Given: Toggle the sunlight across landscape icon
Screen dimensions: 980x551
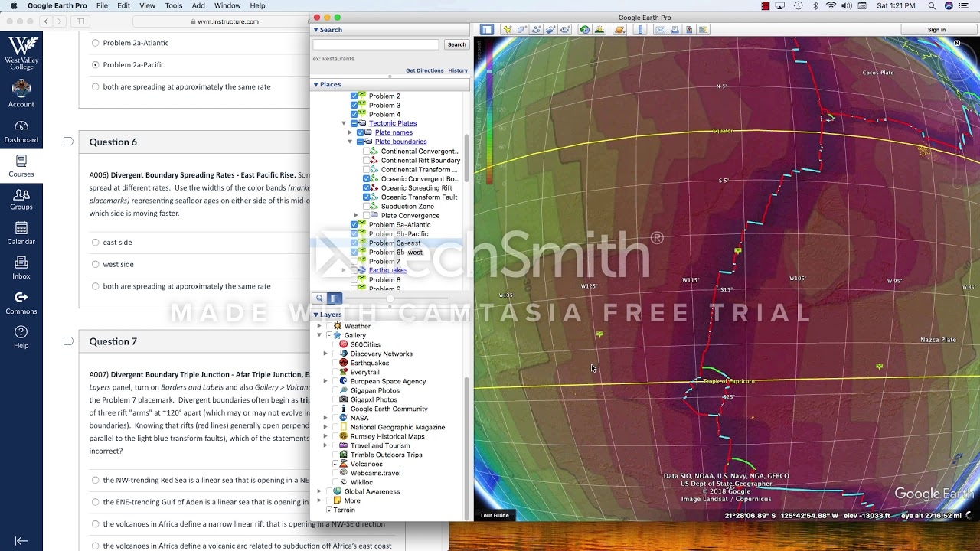Looking at the screenshot, I should pyautogui.click(x=599, y=30).
